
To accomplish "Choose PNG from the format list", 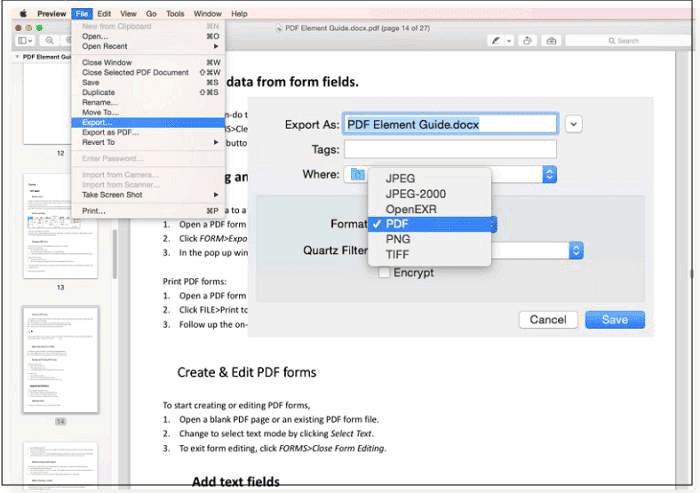I will pos(398,240).
